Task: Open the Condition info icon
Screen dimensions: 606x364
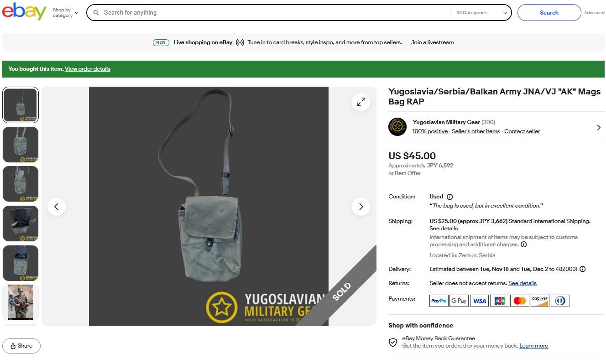Action: tap(449, 197)
